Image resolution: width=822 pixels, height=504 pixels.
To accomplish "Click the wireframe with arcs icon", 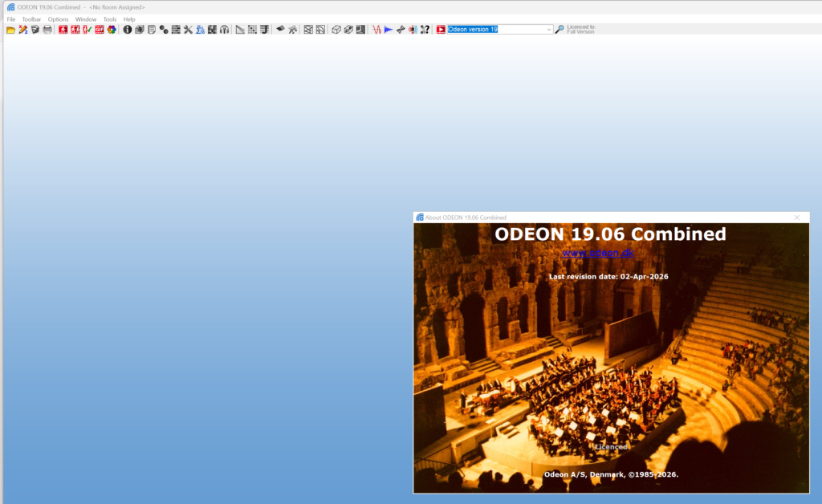I will [x=320, y=30].
